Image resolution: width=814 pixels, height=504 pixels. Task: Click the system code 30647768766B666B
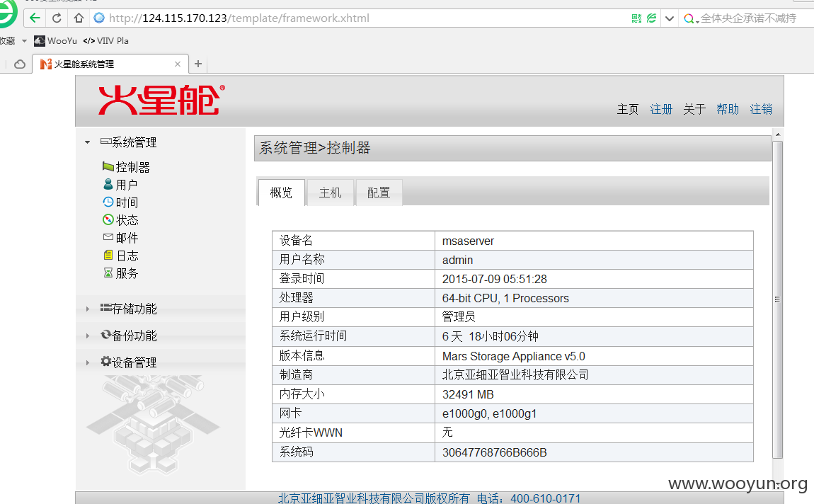[x=494, y=452]
